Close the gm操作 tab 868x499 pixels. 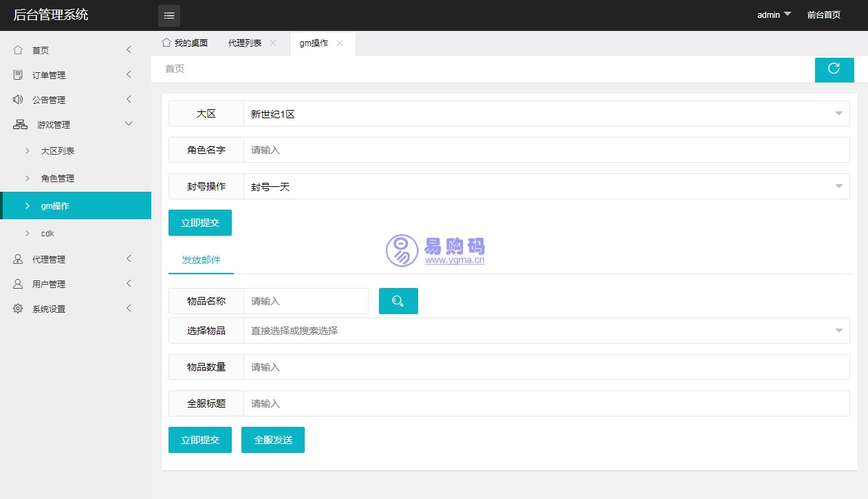[x=340, y=43]
